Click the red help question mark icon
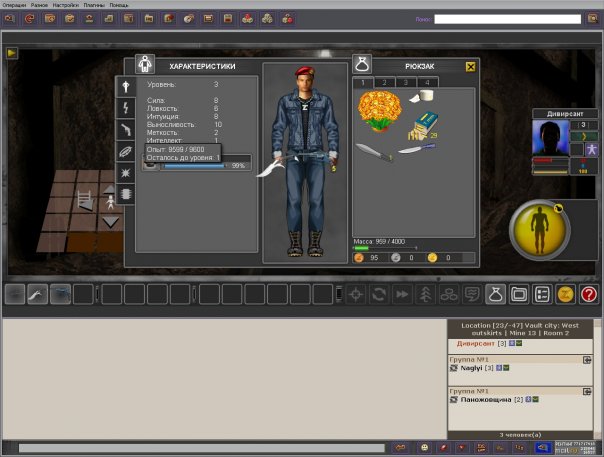604x457 pixels. coord(589,294)
